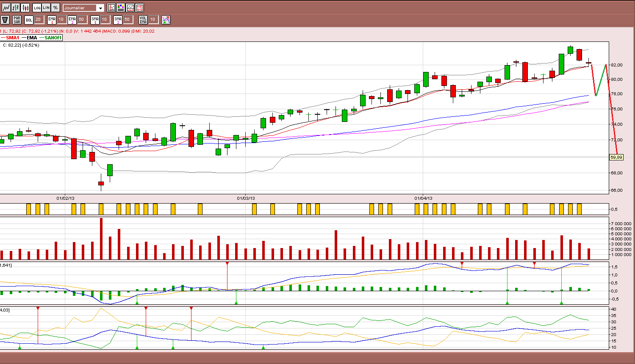Open the NEWS icon
This screenshot has height=364, width=635.
click(x=140, y=8)
